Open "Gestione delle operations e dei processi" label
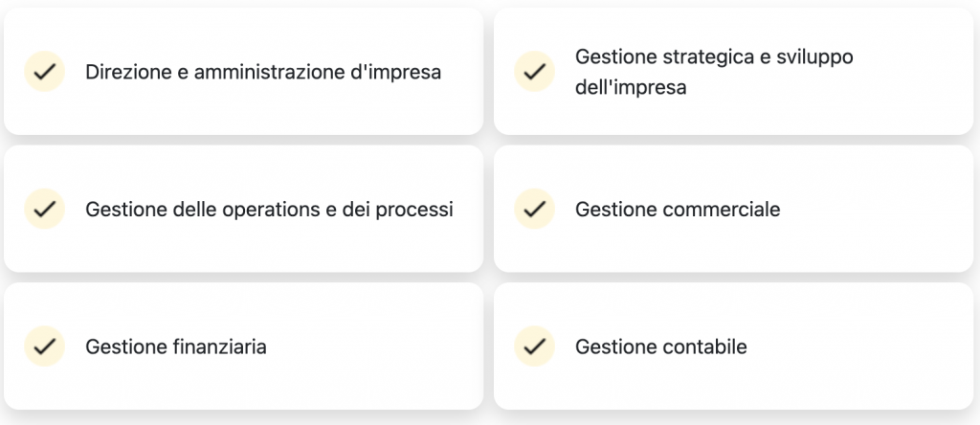 click(269, 209)
